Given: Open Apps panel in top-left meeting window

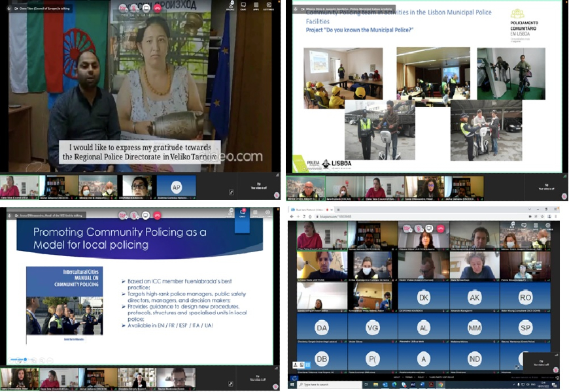Looking at the screenshot, I should click(x=256, y=5).
